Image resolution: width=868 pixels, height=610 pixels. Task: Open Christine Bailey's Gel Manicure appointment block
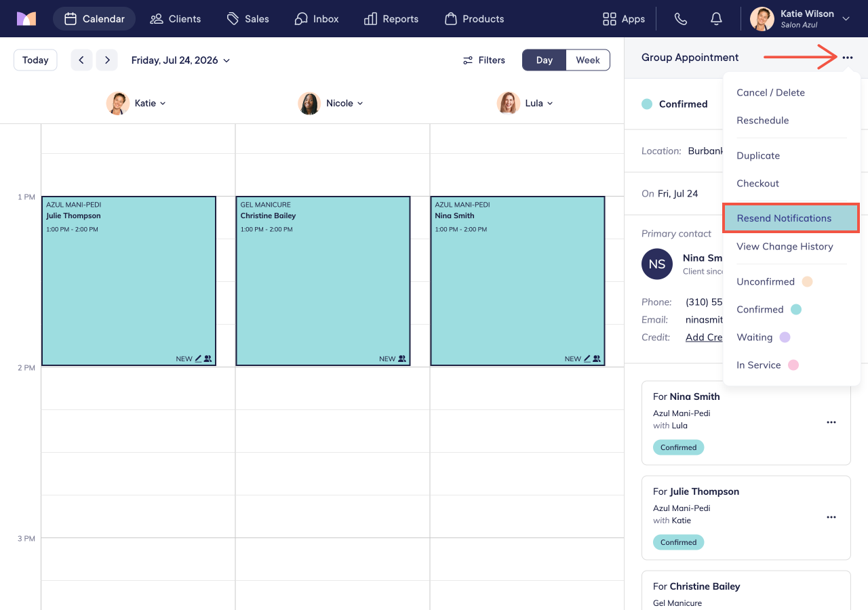click(323, 281)
